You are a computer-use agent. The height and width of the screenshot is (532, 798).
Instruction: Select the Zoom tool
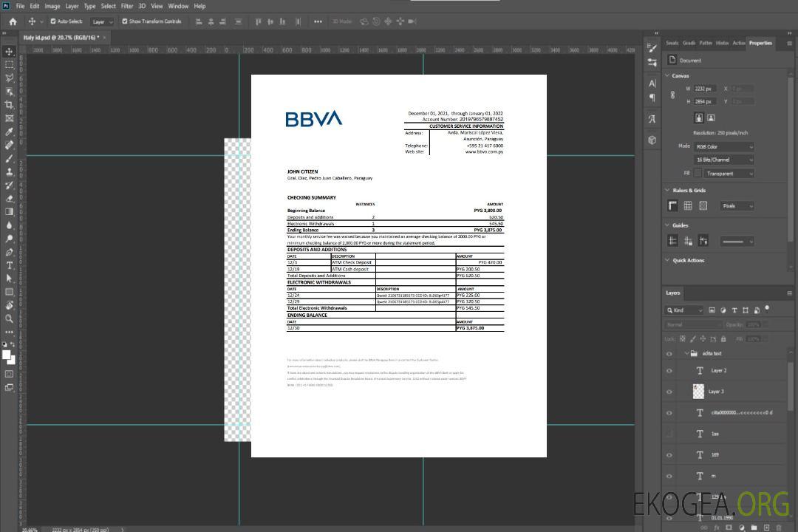(x=9, y=318)
